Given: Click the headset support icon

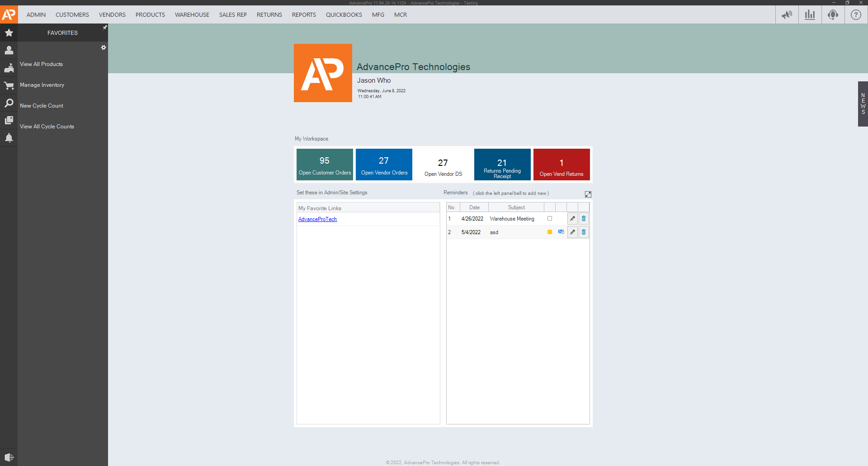Looking at the screenshot, I should tap(833, 14).
